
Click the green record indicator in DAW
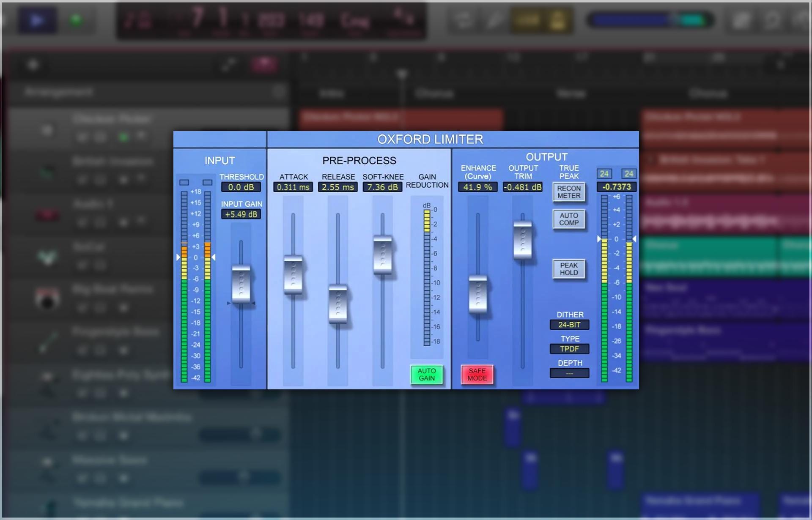point(76,20)
